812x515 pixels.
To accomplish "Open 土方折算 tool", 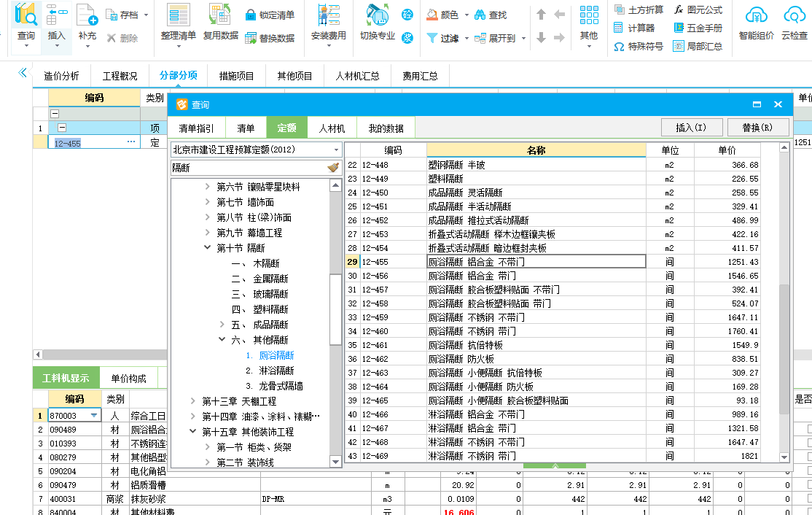I will (x=639, y=9).
